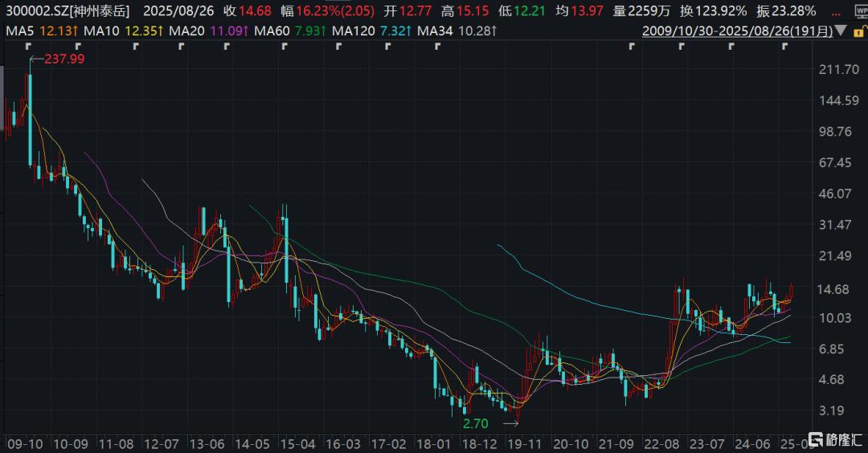This screenshot has height=453, width=868.
Task: Click the current price 14.68 axis label
Action: pos(833,290)
